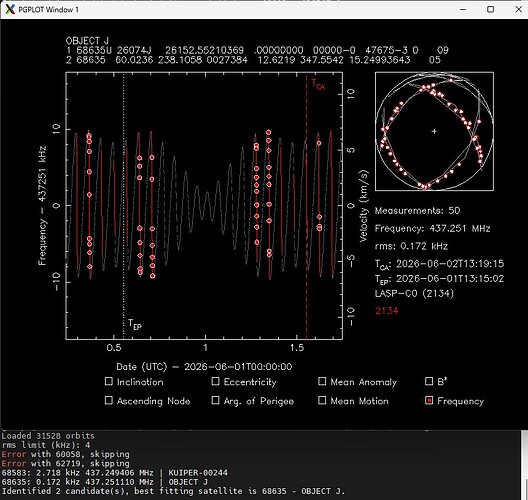Click the red 2134 site label
Screen dimensions: 528x500
[387, 310]
